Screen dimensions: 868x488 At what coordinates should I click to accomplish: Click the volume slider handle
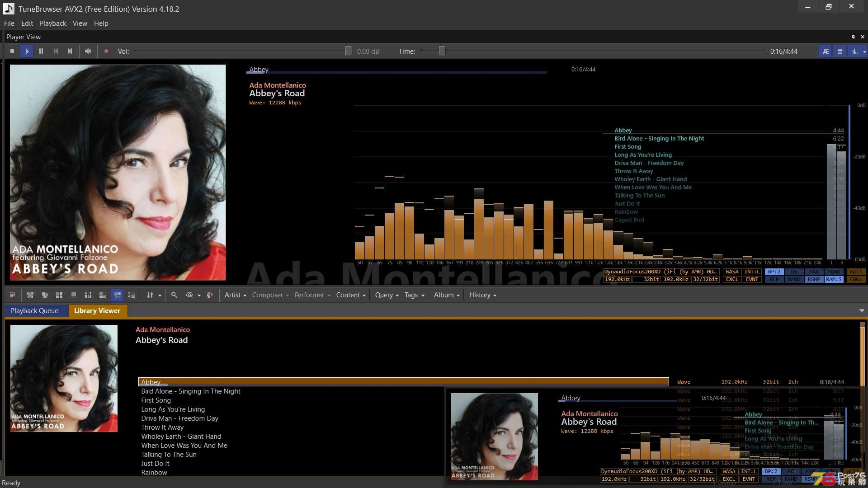coord(348,52)
